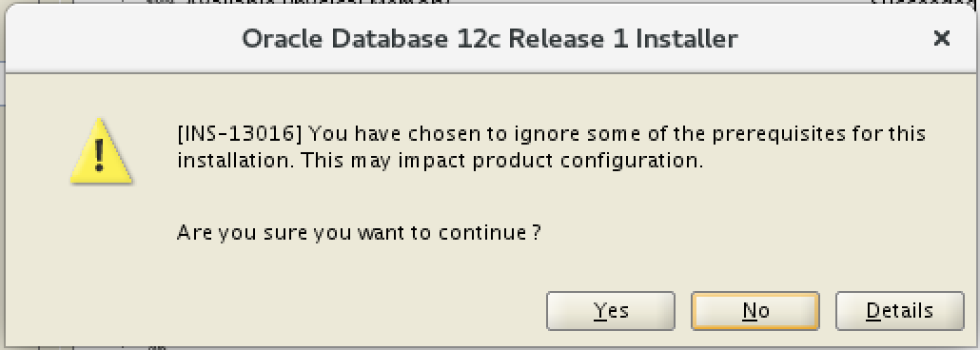Click the "installation. This may impact" message line
This screenshot has width=980, height=350.
pos(322,162)
